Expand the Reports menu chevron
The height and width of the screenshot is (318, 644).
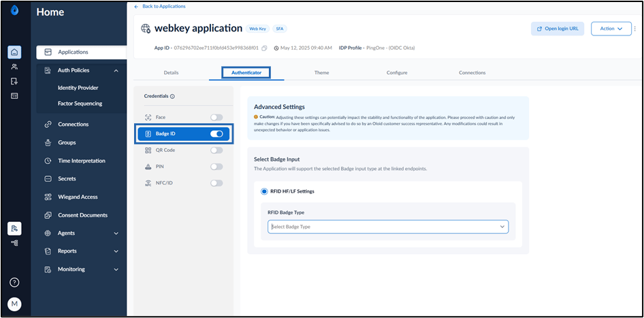pos(116,251)
